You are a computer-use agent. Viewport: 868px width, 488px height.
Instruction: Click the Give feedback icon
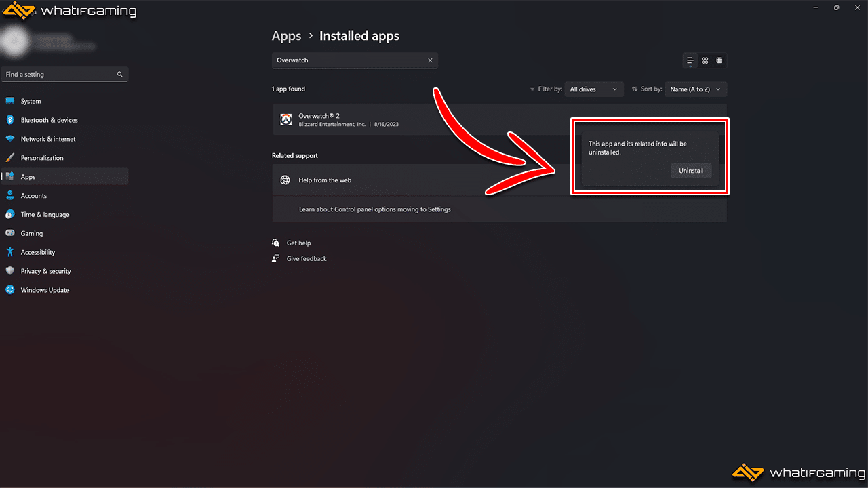point(276,258)
